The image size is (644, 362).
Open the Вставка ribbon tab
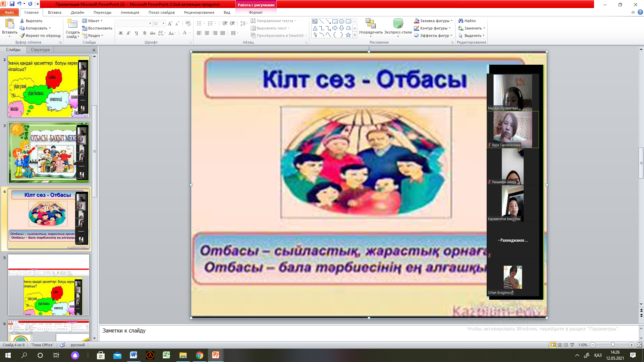(54, 12)
